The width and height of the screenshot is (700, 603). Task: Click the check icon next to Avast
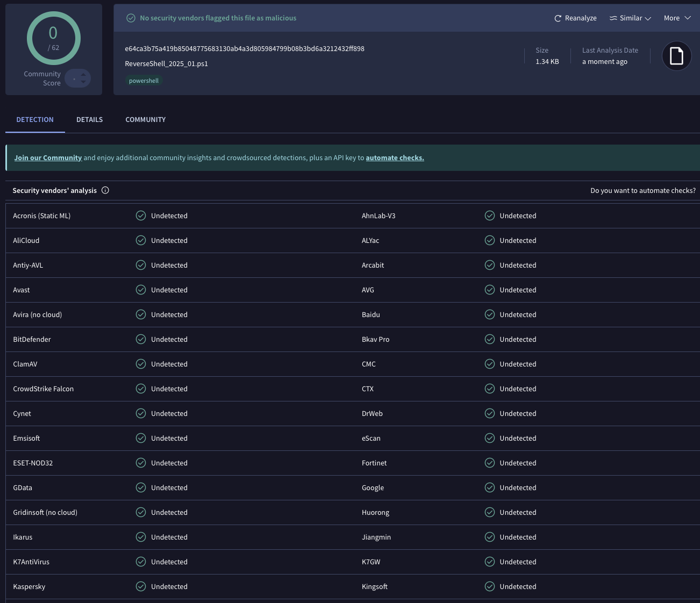141,290
